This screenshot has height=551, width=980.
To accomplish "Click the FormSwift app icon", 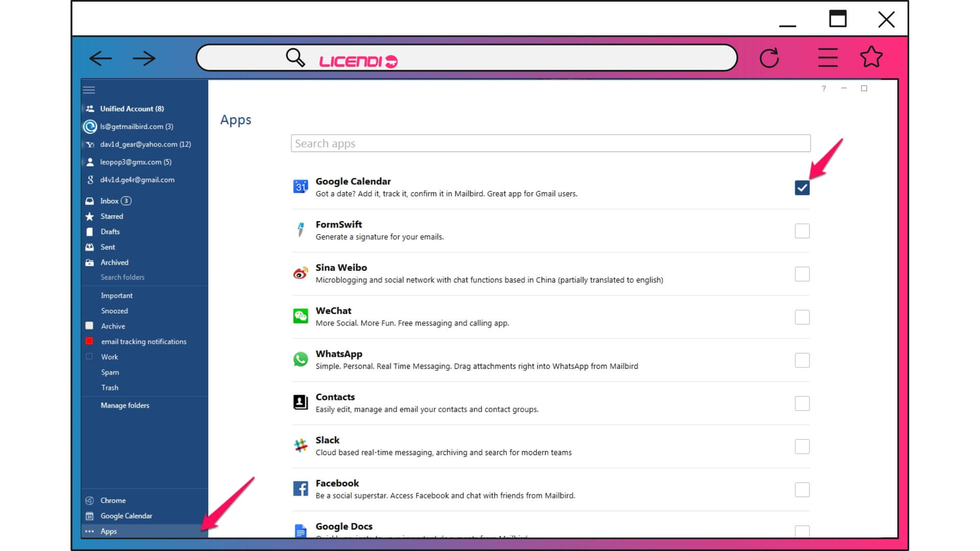I will pyautogui.click(x=300, y=230).
